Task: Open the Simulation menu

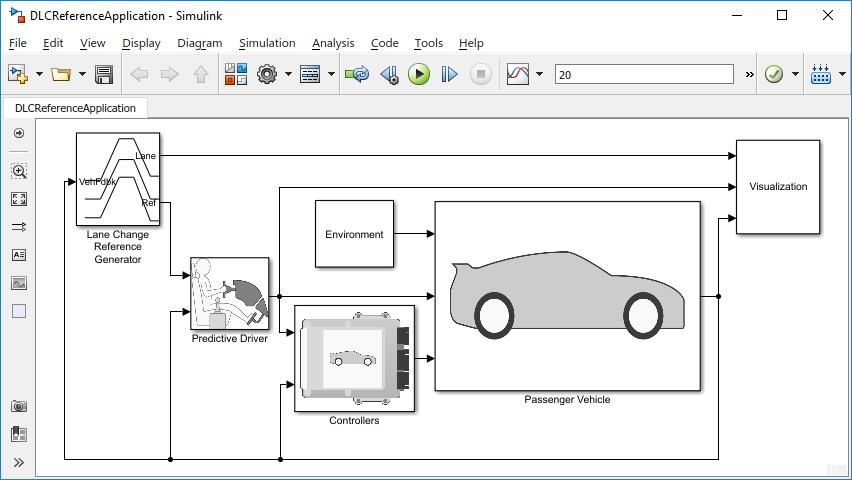Action: pyautogui.click(x=267, y=43)
